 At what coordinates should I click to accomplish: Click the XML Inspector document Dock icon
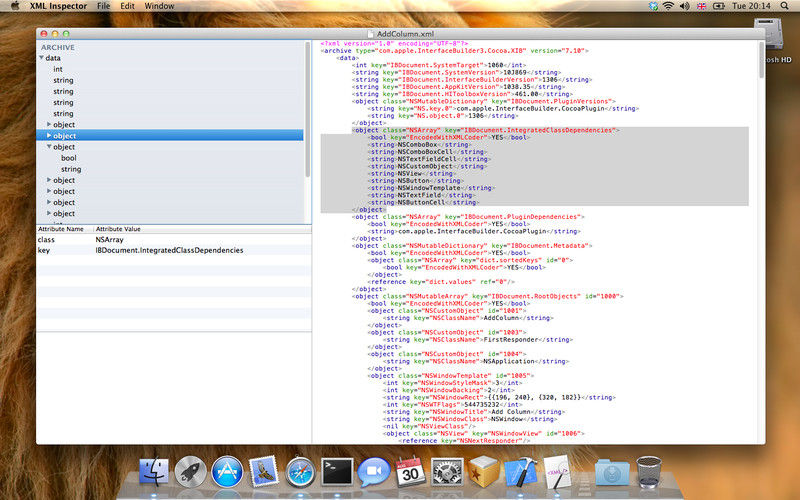tap(557, 471)
